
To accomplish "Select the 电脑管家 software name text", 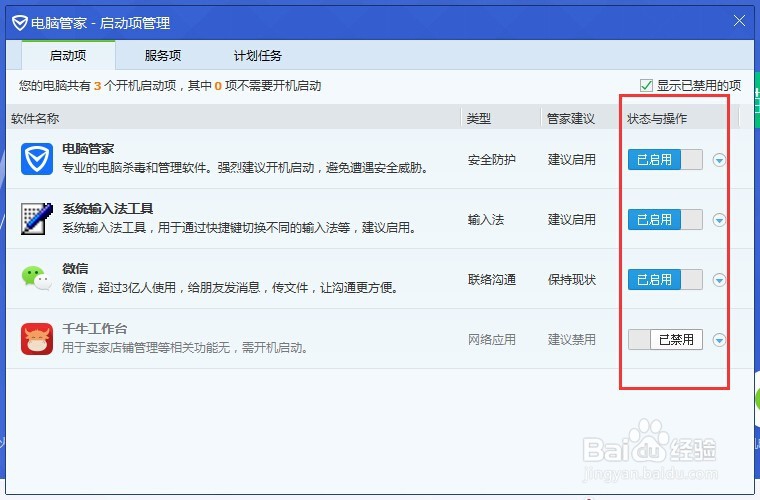I will (x=88, y=149).
